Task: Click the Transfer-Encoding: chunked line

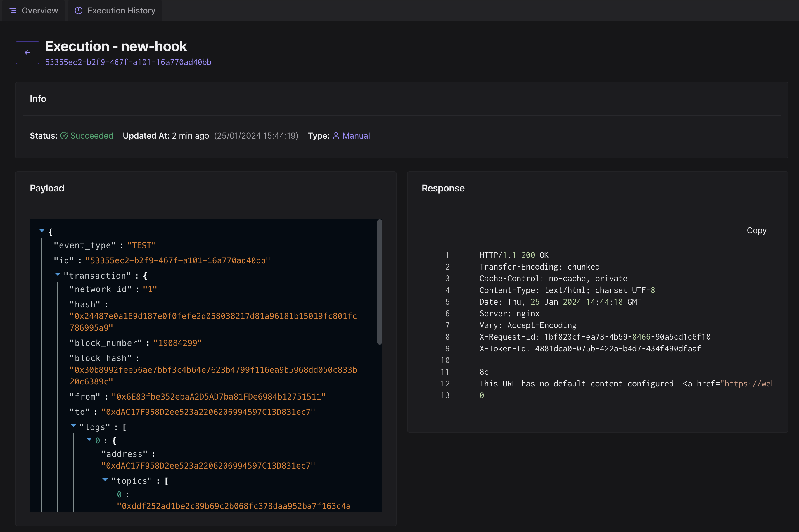Action: tap(539, 267)
